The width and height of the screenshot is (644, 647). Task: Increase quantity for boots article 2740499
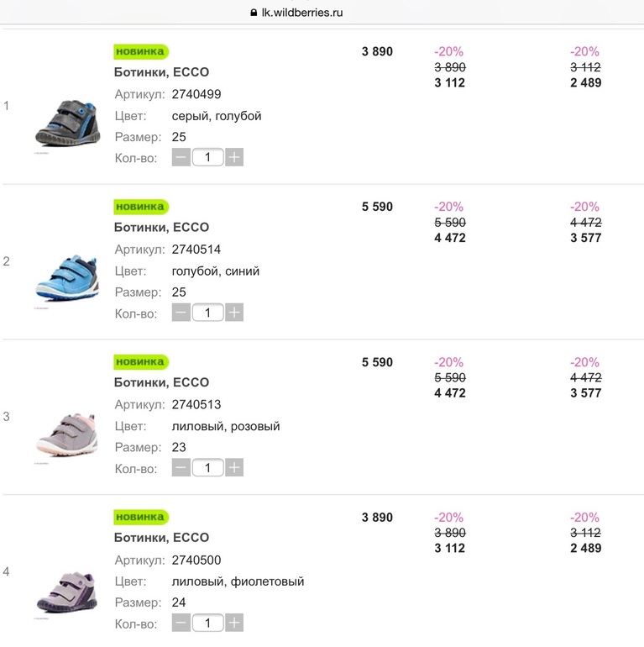click(234, 157)
